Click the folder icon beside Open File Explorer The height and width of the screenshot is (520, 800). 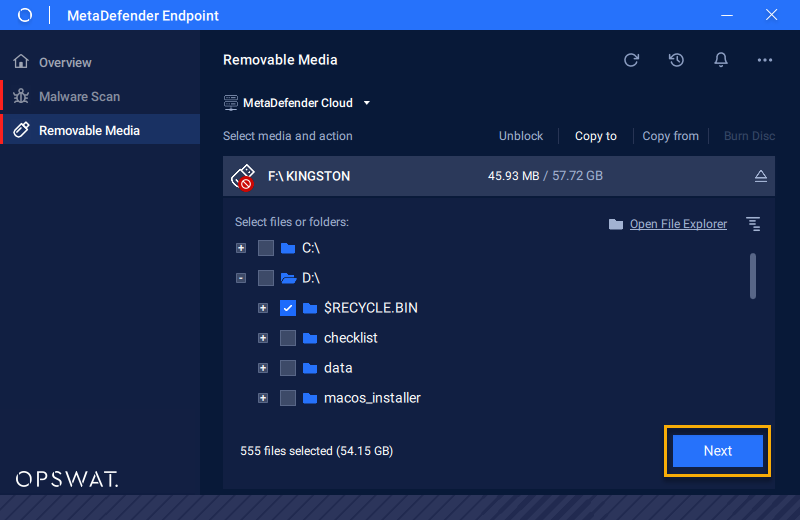(x=616, y=224)
